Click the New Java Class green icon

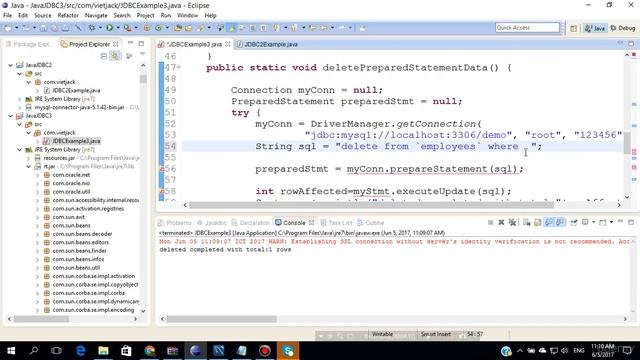(158, 28)
